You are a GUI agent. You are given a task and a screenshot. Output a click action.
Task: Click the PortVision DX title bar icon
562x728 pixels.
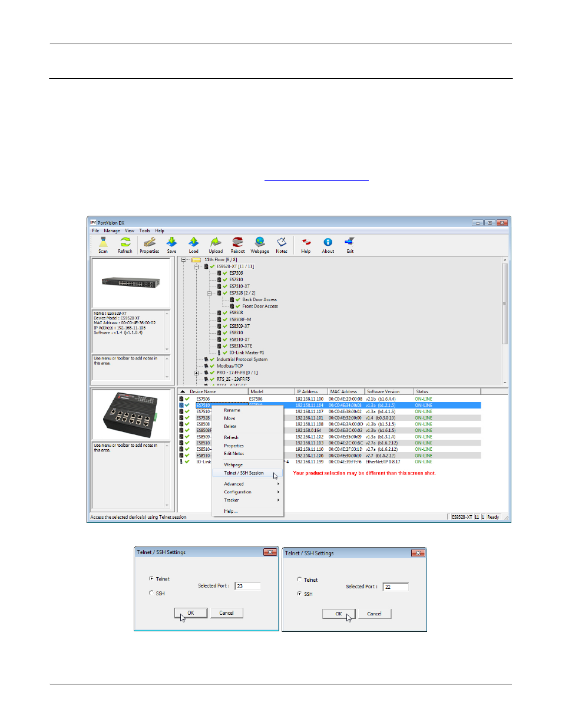pyautogui.click(x=93, y=223)
